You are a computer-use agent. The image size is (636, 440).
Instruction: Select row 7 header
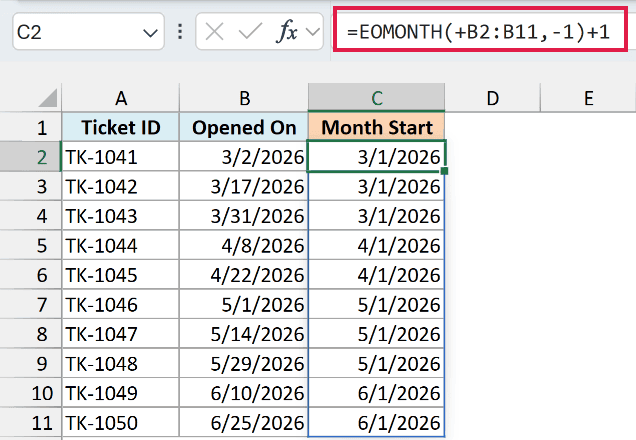30,304
